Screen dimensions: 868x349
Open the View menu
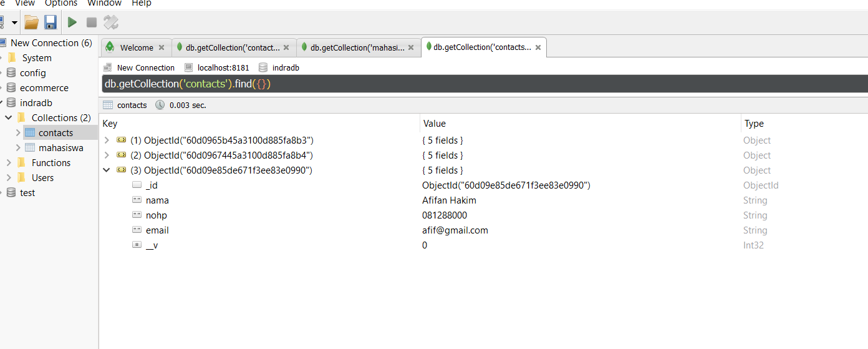25,3
